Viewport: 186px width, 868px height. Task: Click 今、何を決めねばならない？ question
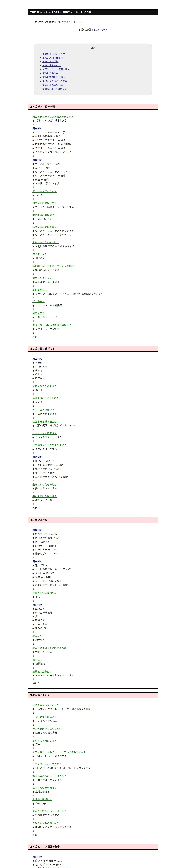coord(48,729)
